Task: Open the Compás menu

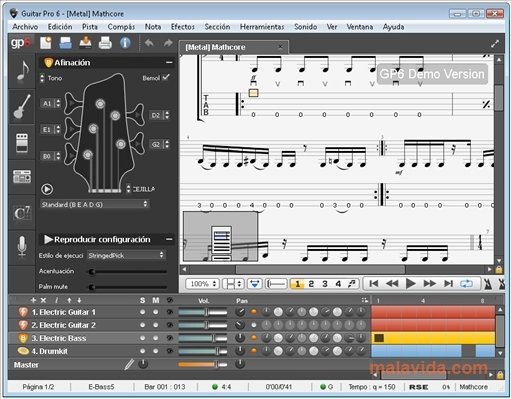Action: pyautogui.click(x=121, y=27)
